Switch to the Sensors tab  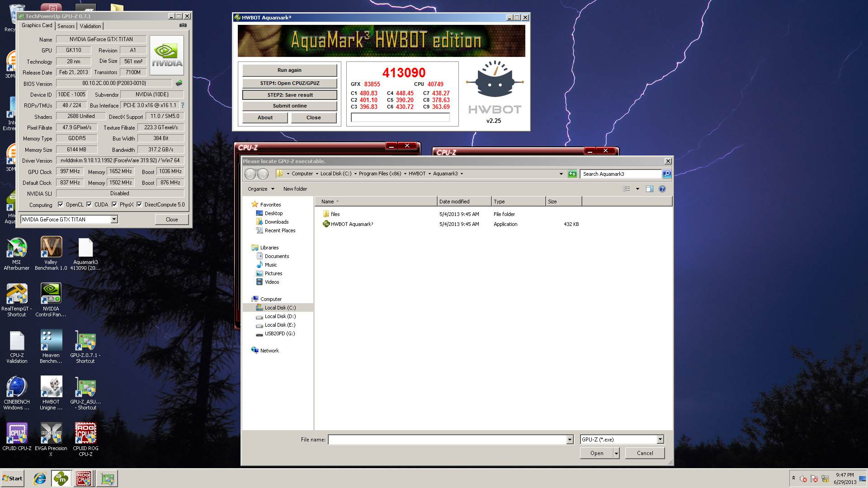tap(66, 26)
